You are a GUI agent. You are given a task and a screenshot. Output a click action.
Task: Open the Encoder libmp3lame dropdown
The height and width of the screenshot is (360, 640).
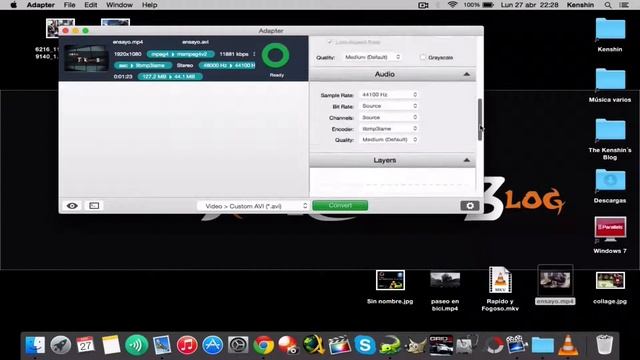pos(389,129)
